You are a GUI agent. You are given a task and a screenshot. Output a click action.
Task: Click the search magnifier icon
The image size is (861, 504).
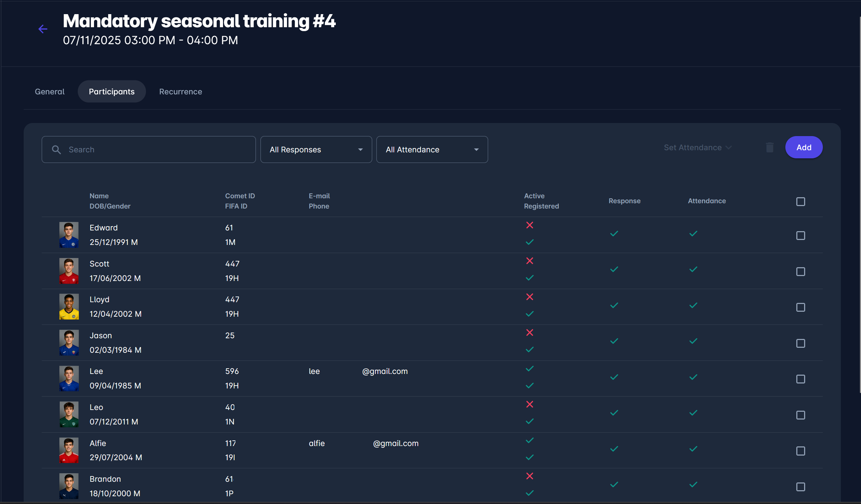coord(57,150)
